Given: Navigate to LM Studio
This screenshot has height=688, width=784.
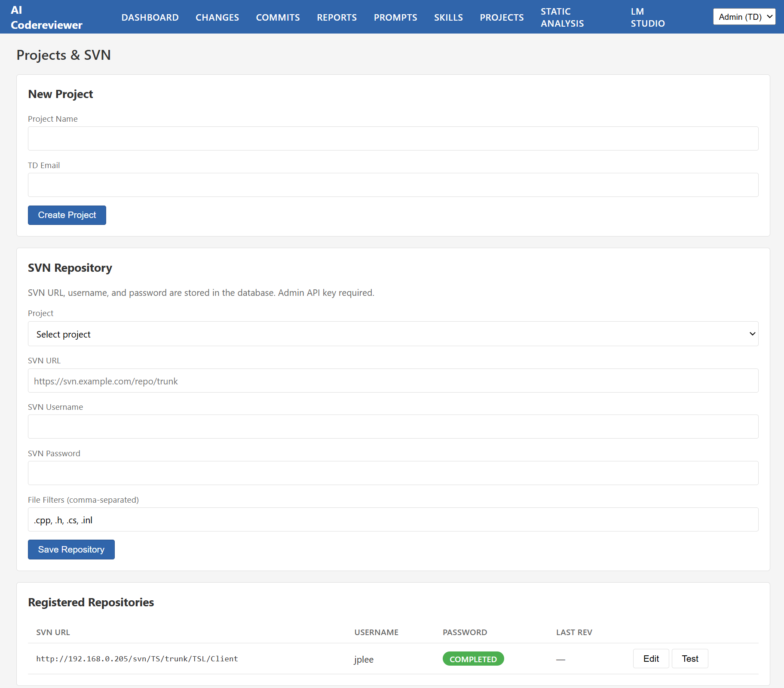Looking at the screenshot, I should 648,17.
